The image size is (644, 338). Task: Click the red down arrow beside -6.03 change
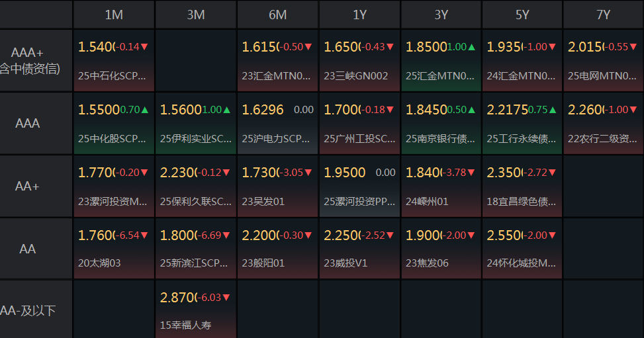coord(226,298)
